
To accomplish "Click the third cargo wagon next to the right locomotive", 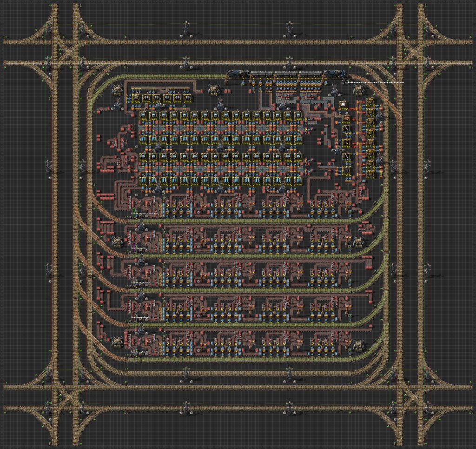I will [311, 74].
